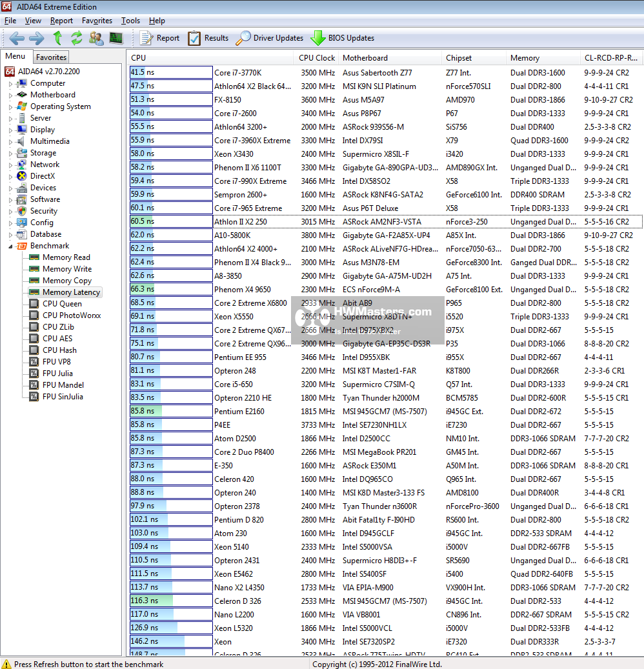Open the Favorites menu
This screenshot has height=669, width=644.
point(97,21)
